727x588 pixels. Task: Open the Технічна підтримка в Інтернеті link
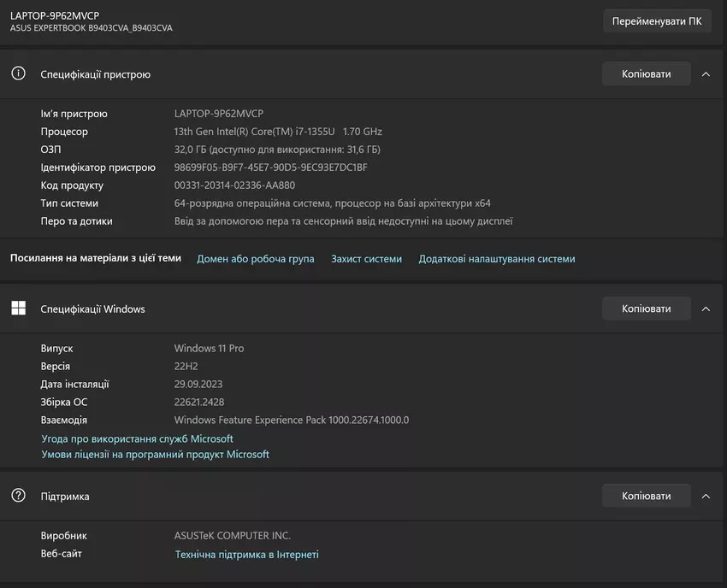(246, 555)
